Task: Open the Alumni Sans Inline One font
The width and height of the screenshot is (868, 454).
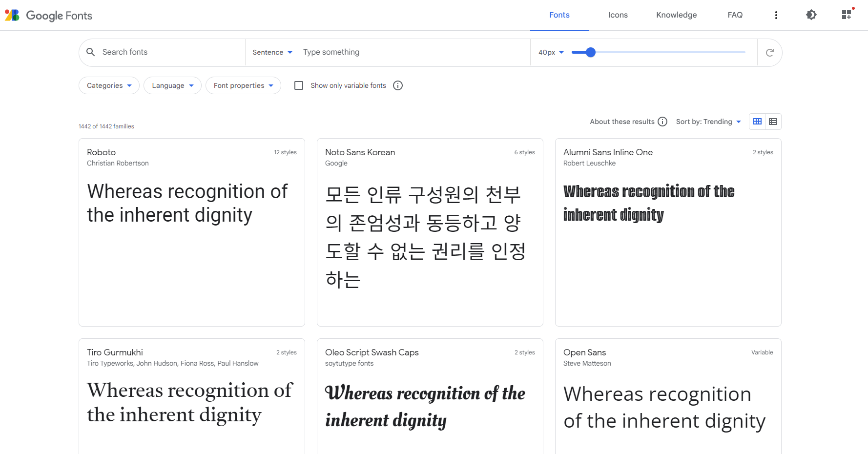Action: coord(668,232)
